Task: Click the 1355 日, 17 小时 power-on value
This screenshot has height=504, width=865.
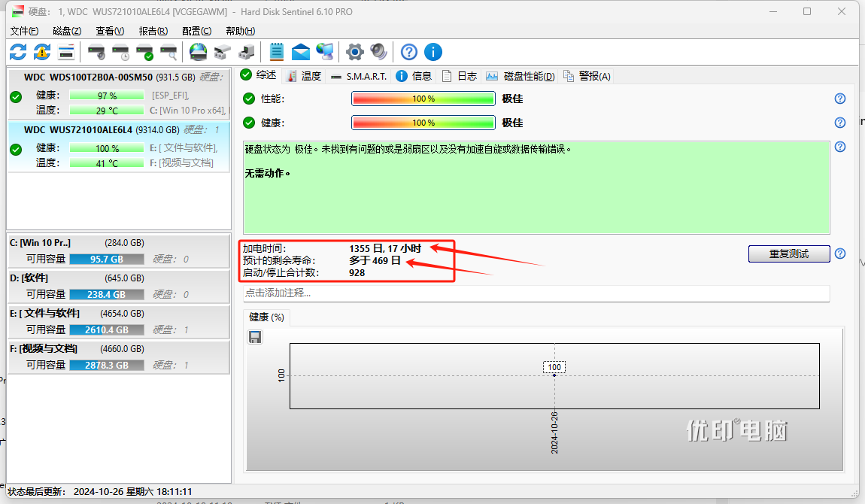Action: 385,249
